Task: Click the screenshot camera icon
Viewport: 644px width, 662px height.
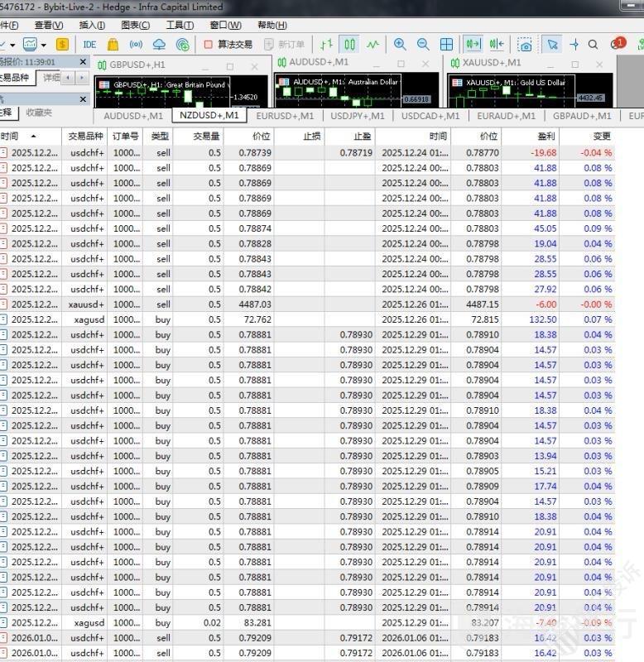Action: tap(525, 44)
